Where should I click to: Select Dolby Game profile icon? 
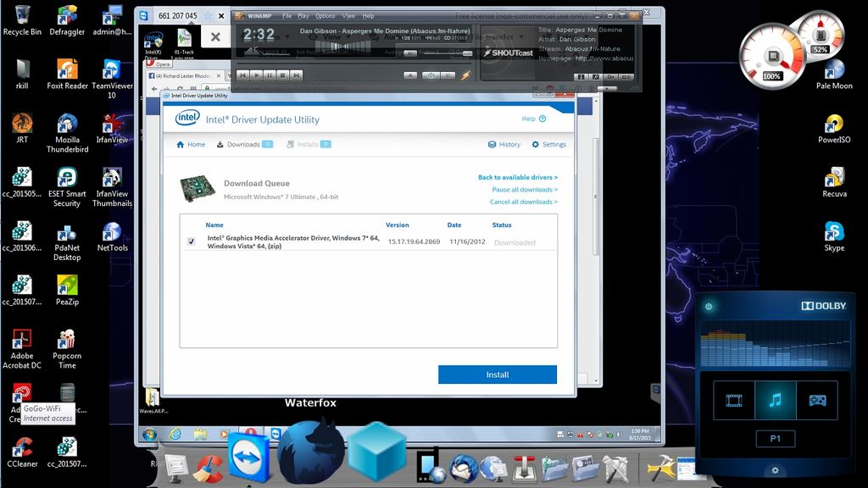tap(816, 401)
